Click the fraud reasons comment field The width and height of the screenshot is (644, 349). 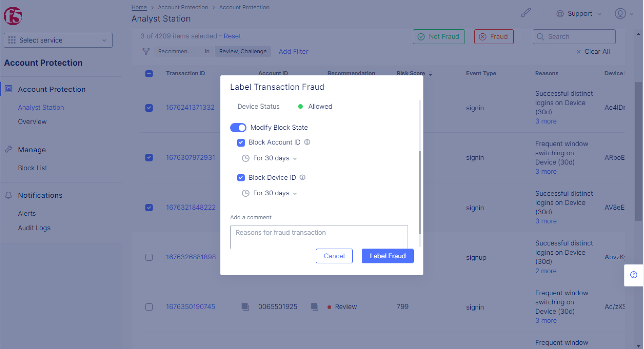[319, 236]
